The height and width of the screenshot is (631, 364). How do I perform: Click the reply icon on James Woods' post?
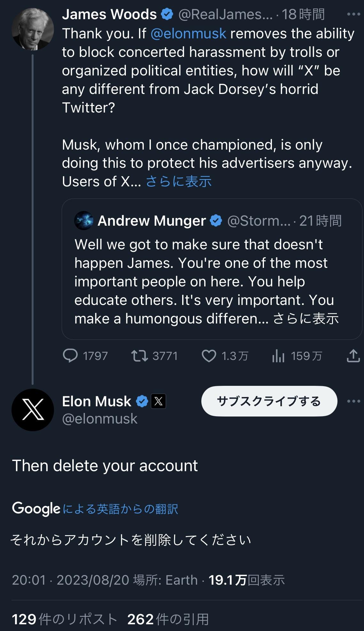[x=70, y=356]
